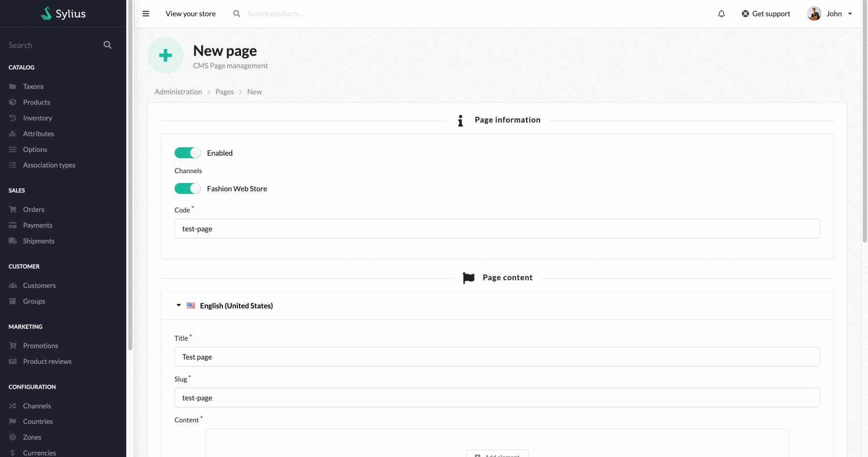Click the Slug input field
The height and width of the screenshot is (457, 868).
(x=497, y=398)
